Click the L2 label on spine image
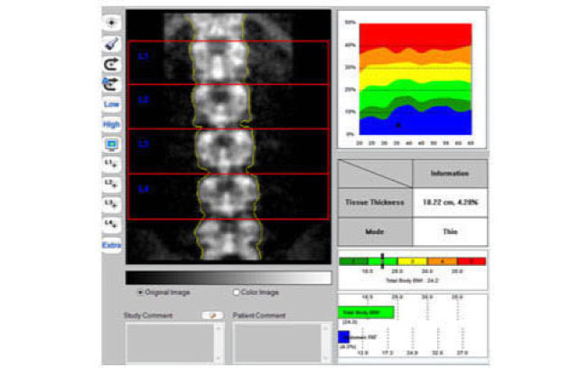 tap(144, 99)
